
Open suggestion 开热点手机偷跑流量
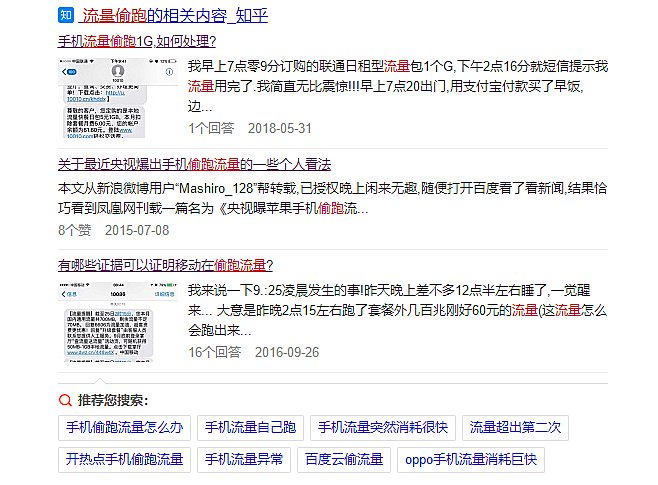pos(125,460)
